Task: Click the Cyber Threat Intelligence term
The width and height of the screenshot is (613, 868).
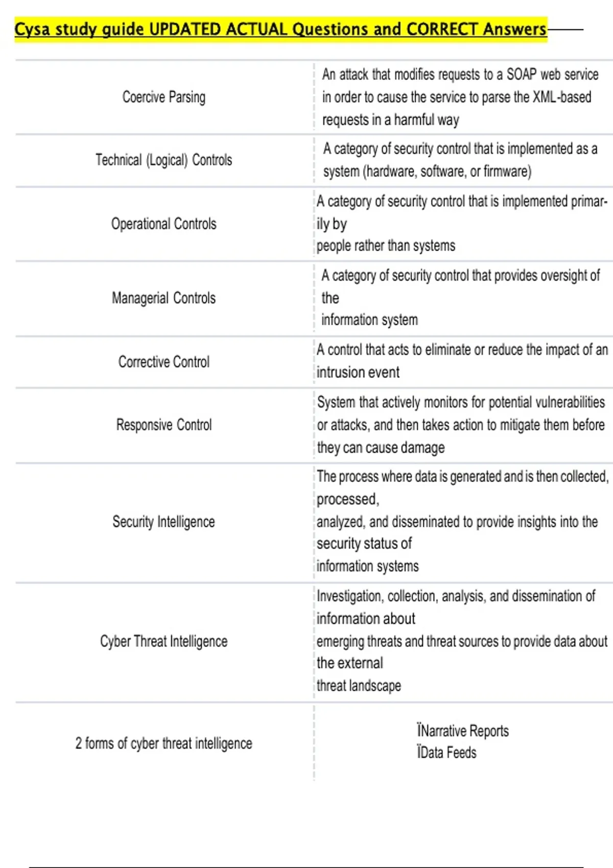Action: [x=163, y=641]
